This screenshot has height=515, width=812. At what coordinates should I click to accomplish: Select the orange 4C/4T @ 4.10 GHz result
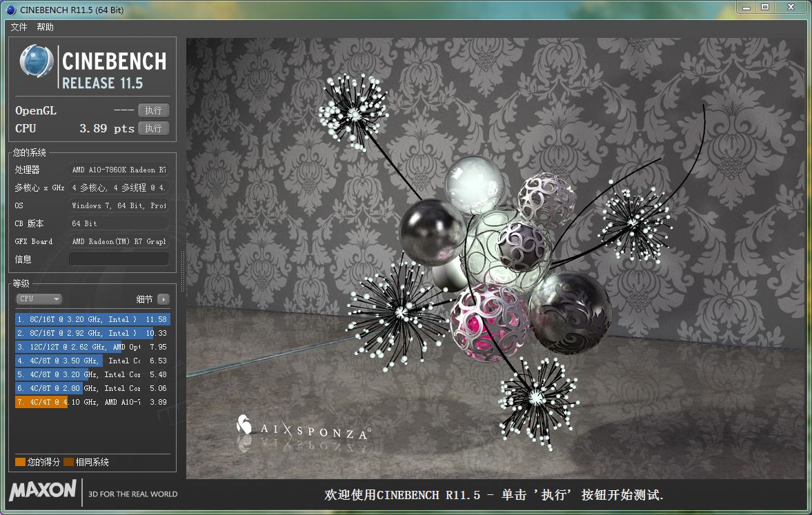click(x=92, y=402)
